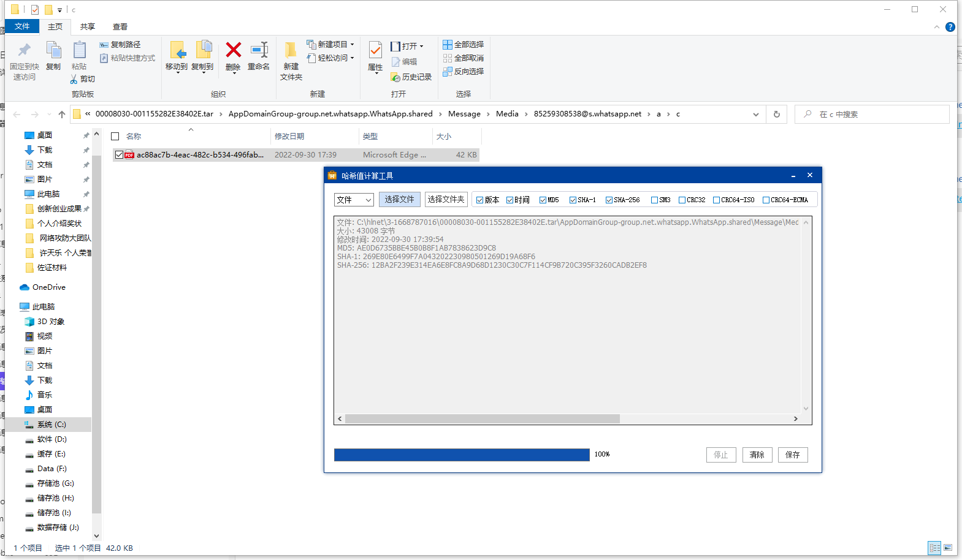962x560 pixels.
Task: Expand the New Item (新建项目) dropdown
Action: coord(353,45)
